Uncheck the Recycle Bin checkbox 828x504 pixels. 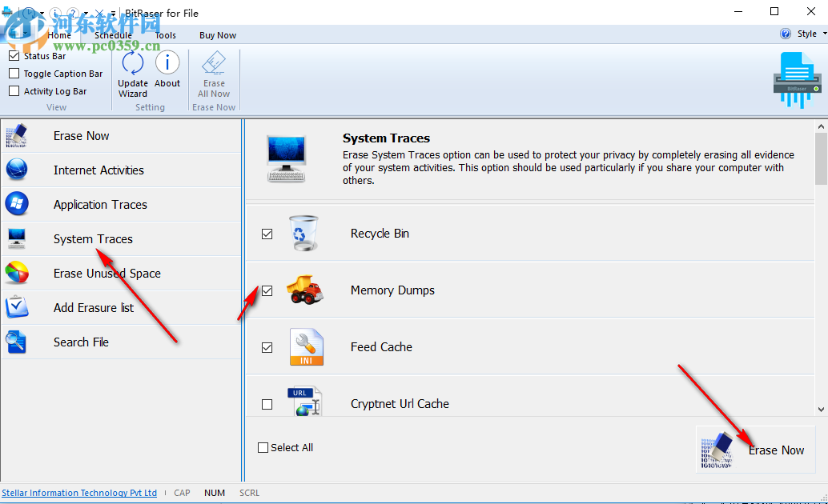tap(267, 234)
